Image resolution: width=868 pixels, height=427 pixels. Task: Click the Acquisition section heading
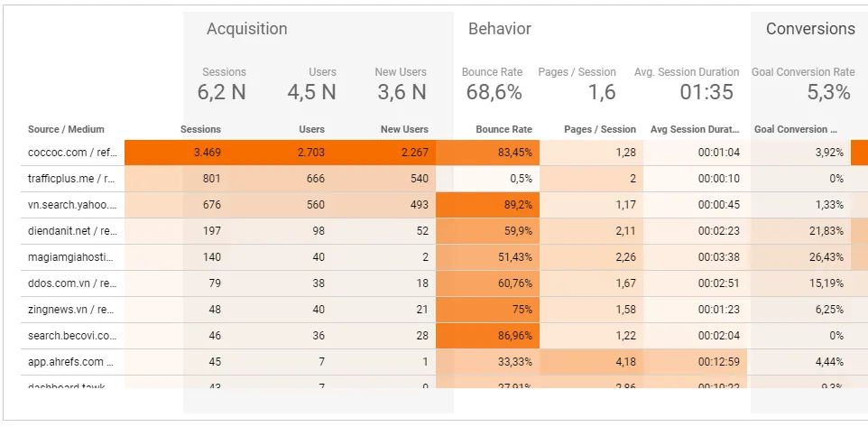247,29
